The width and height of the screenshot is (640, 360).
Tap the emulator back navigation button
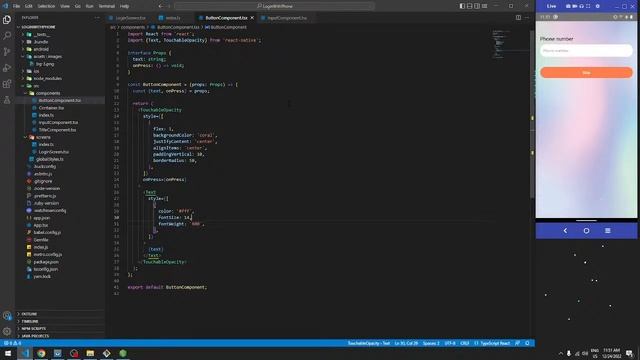click(x=565, y=231)
